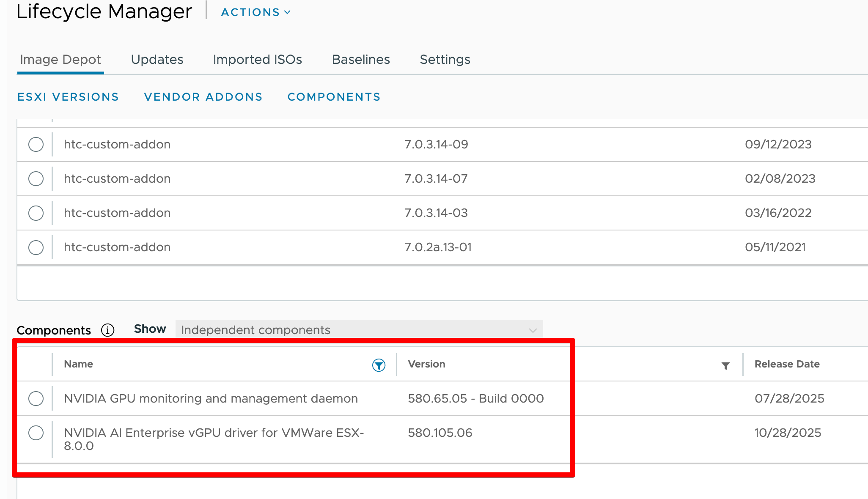
Task: Open the ACTIONS dropdown menu
Action: point(255,12)
